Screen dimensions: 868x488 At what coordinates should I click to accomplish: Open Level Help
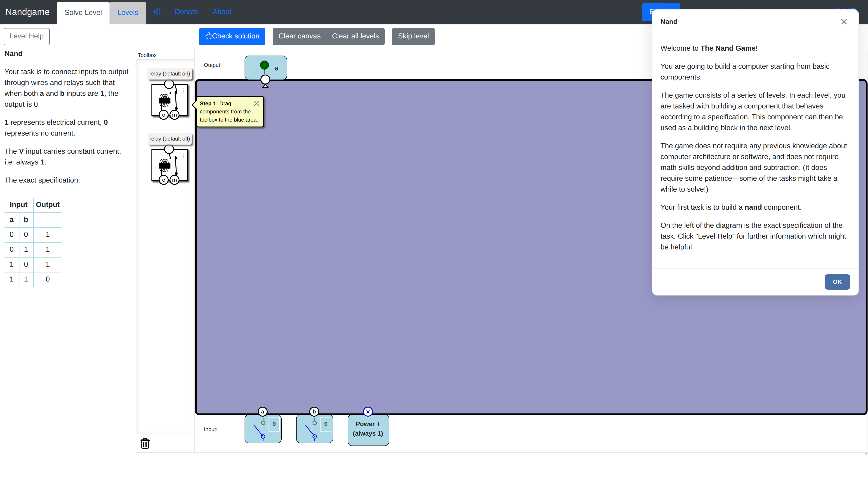(27, 36)
